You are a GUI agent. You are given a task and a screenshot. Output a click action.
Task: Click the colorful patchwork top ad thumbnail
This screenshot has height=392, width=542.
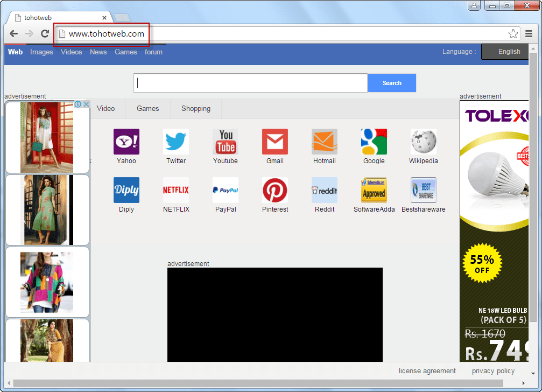tap(47, 282)
